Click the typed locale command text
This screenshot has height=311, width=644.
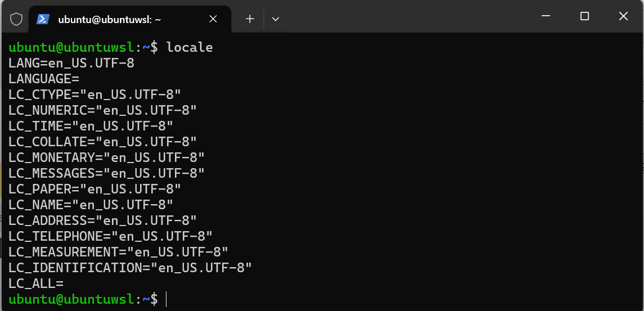(190, 47)
